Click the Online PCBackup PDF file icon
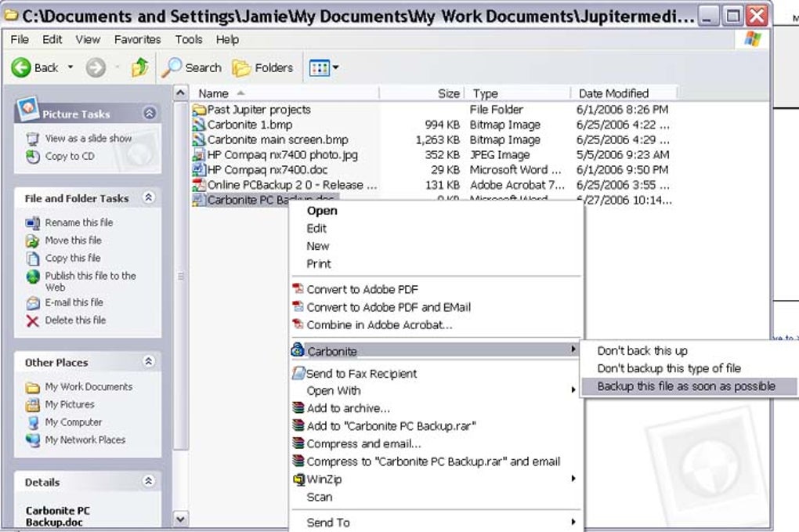The height and width of the screenshot is (532, 799). pyautogui.click(x=199, y=185)
